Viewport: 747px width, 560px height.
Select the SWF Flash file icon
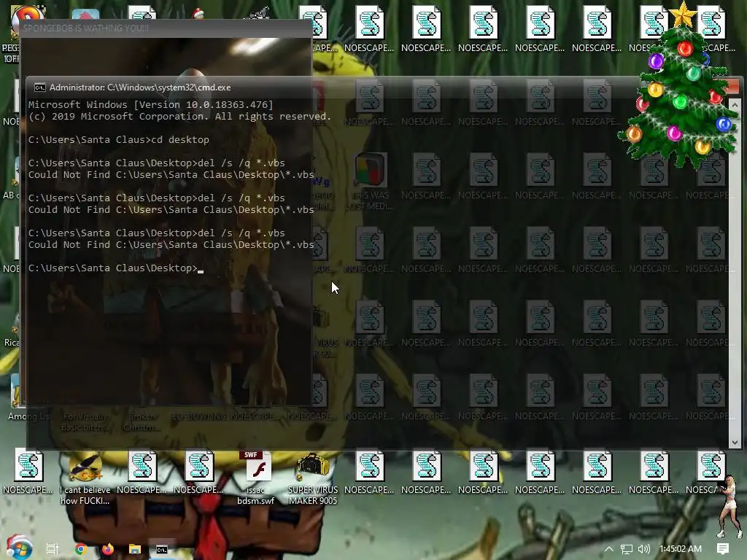[x=255, y=478]
